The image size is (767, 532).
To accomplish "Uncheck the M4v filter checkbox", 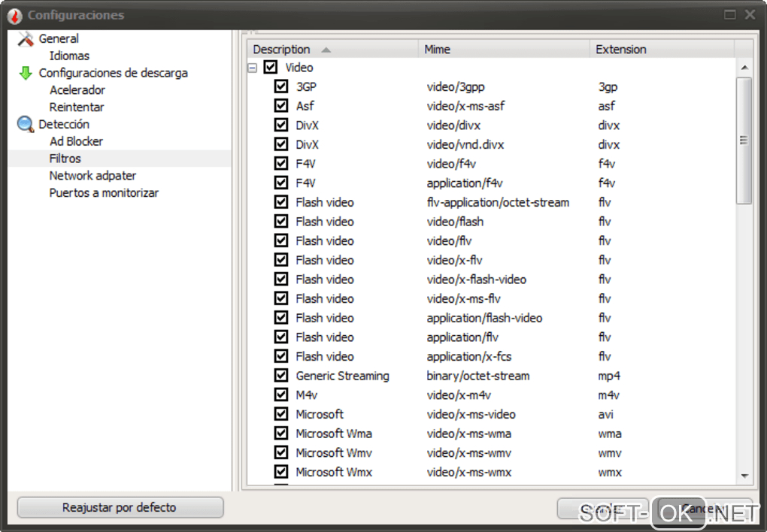I will click(280, 394).
